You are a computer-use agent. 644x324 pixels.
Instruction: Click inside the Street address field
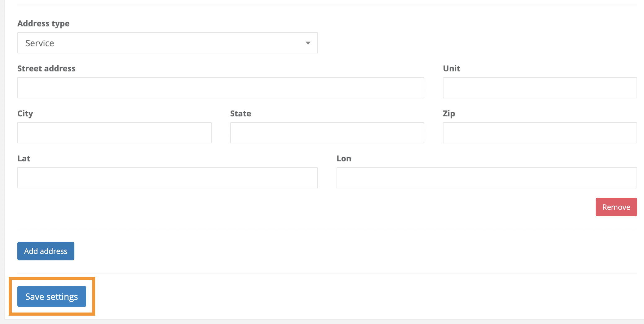coord(220,88)
